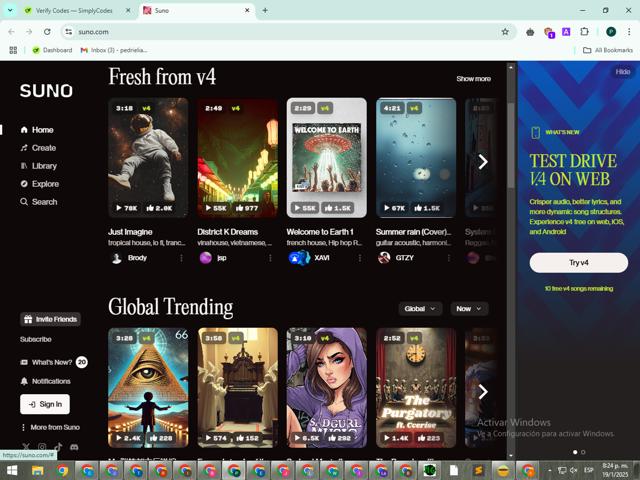Viewport: 640px width, 480px height.
Task: Open the Dashboard bookmark
Action: [52, 50]
